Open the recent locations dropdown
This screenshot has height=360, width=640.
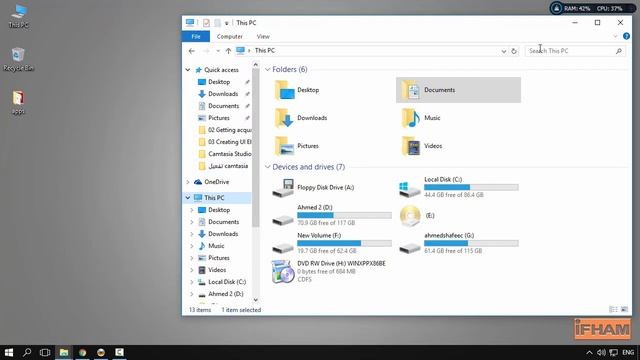pos(218,51)
